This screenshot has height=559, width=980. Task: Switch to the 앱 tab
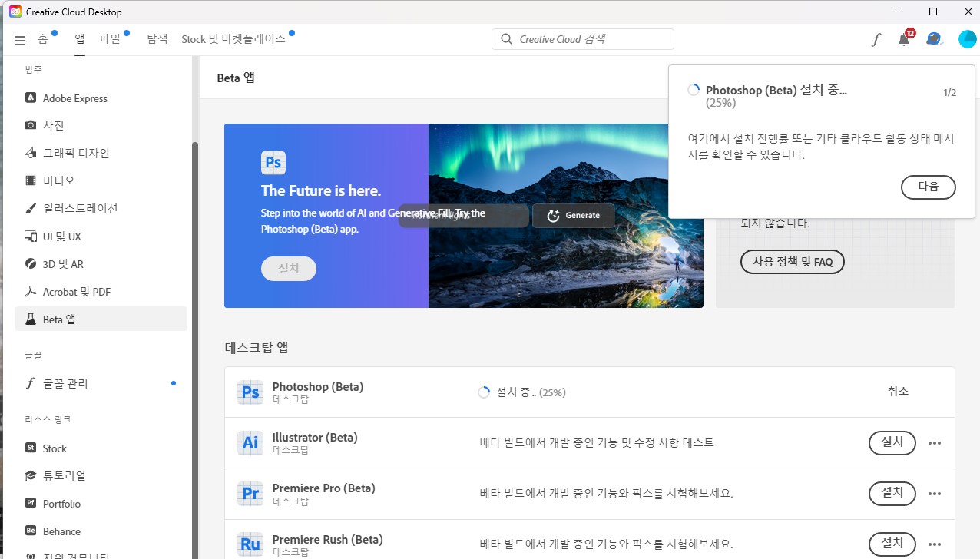[80, 39]
